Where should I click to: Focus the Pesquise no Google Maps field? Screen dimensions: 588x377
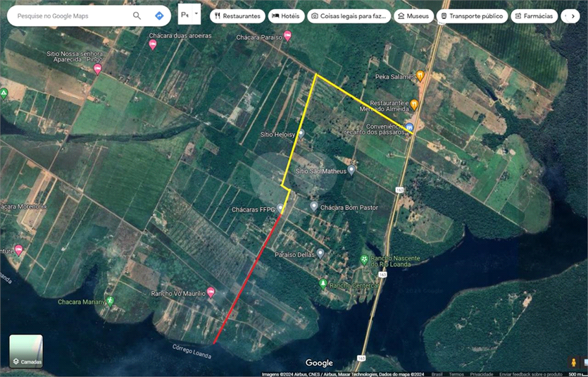pyautogui.click(x=70, y=16)
